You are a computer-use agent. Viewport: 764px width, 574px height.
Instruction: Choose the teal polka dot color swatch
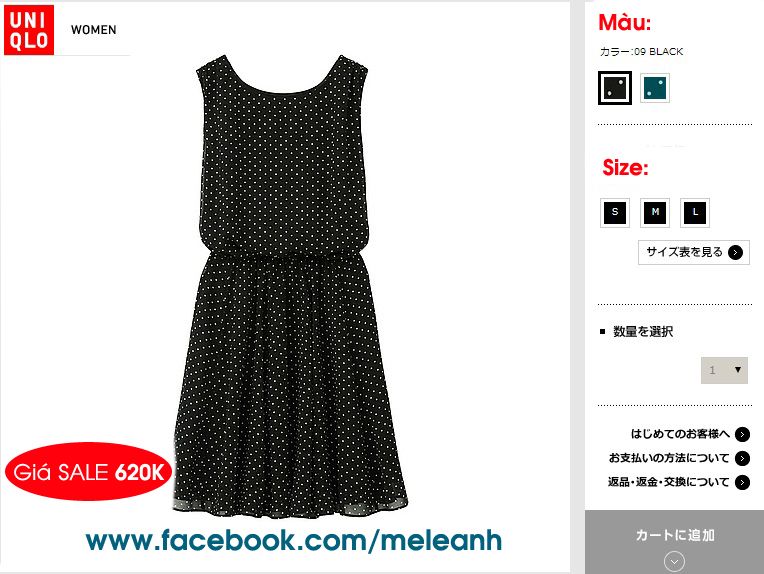point(655,88)
